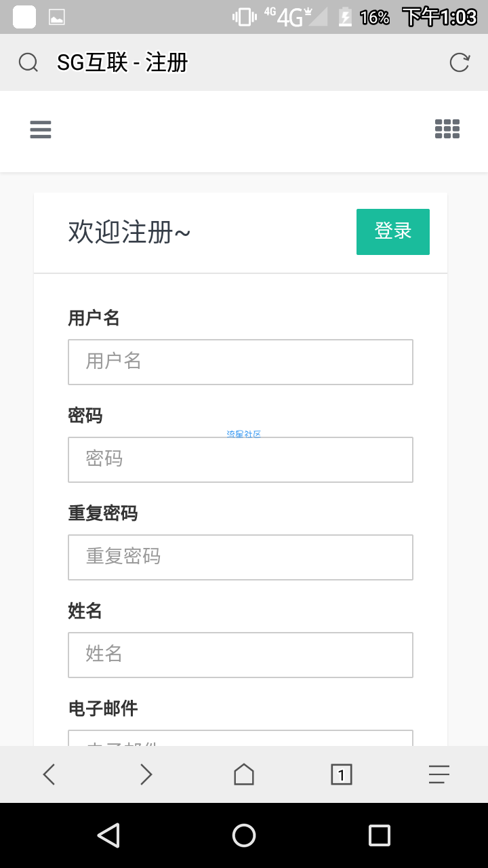Focus the 密码 input field

(241, 460)
